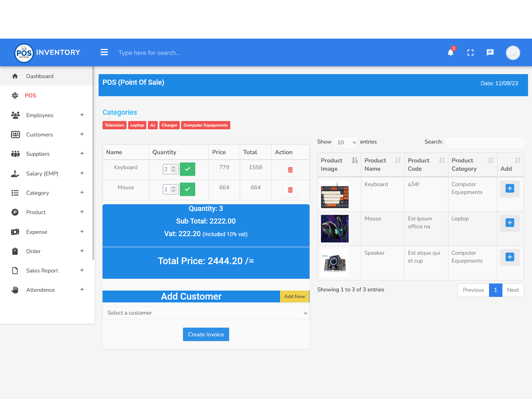The image size is (532, 399).
Task: Delete the Mouse row from cart
Action: tap(290, 190)
